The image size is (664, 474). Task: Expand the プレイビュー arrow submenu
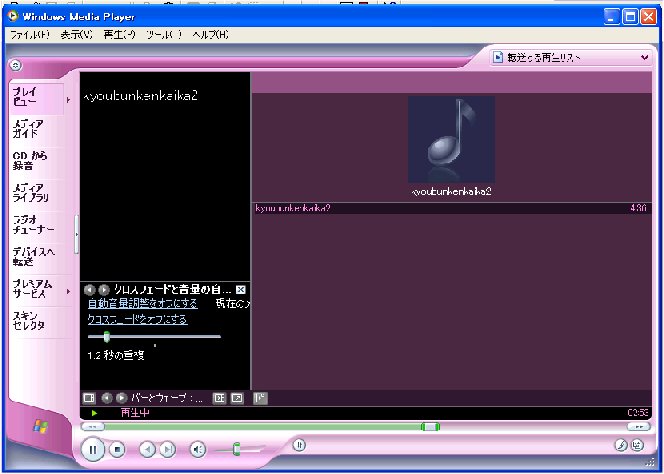pyautogui.click(x=69, y=100)
